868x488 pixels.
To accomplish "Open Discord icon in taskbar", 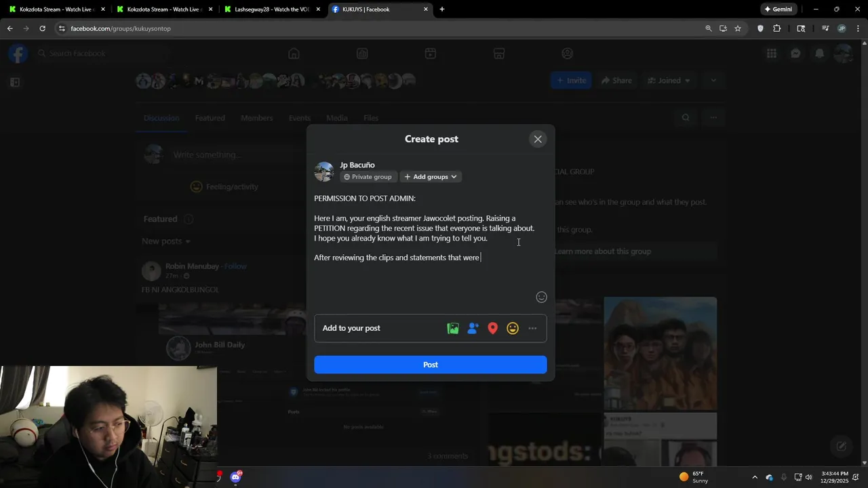I will [x=235, y=477].
